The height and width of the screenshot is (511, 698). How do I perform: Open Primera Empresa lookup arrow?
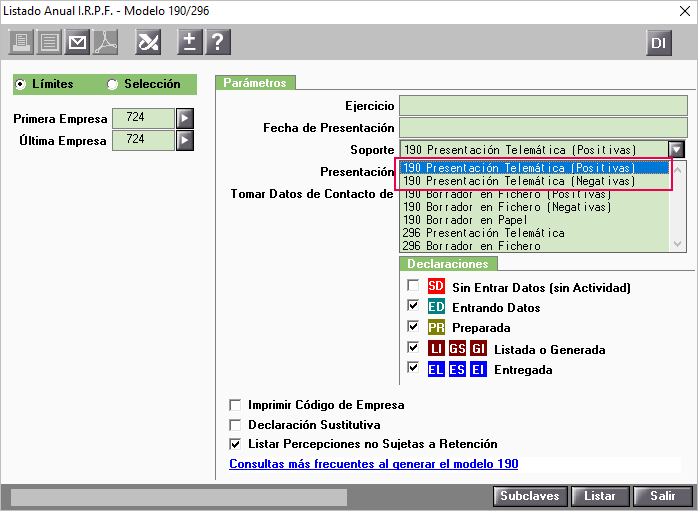pyautogui.click(x=185, y=118)
